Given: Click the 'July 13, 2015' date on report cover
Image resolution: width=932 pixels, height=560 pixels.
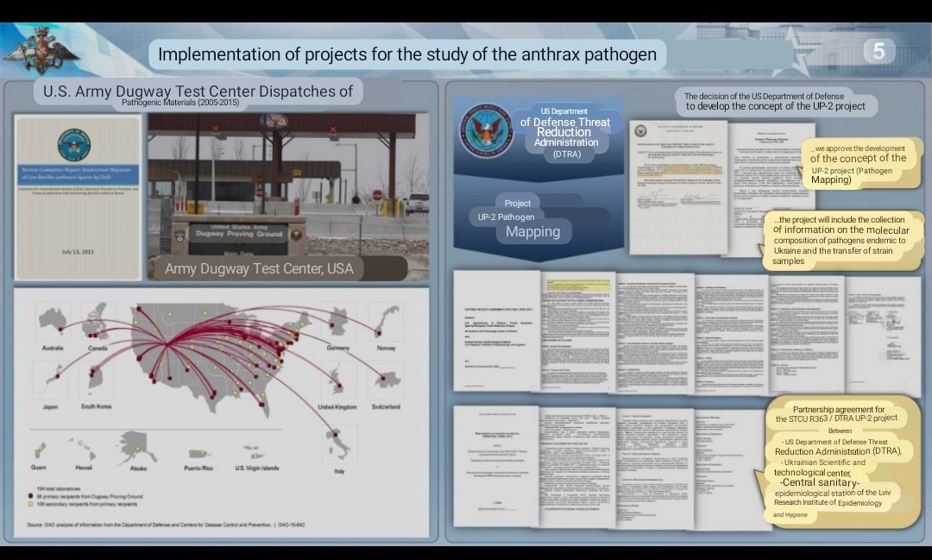Looking at the screenshot, I should click(x=78, y=251).
